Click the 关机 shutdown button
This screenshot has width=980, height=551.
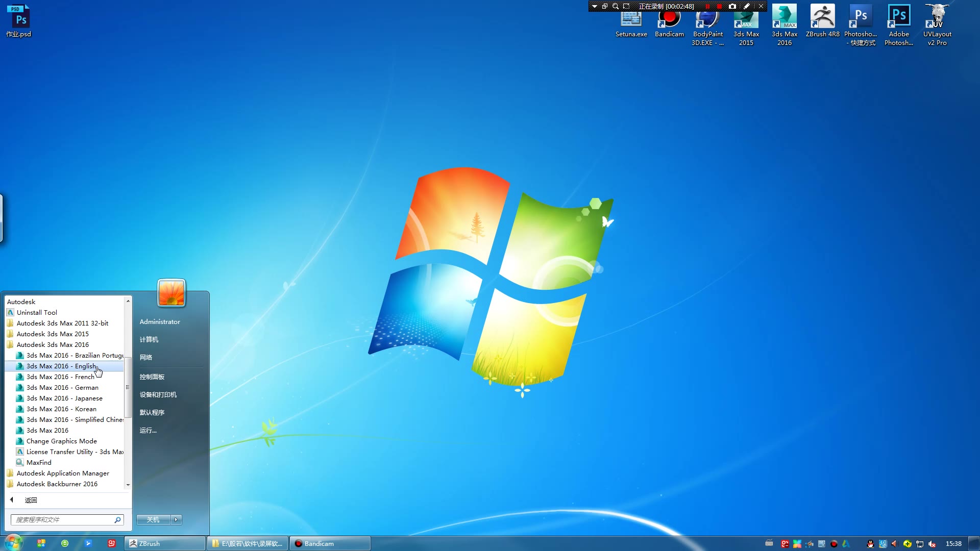(x=153, y=519)
